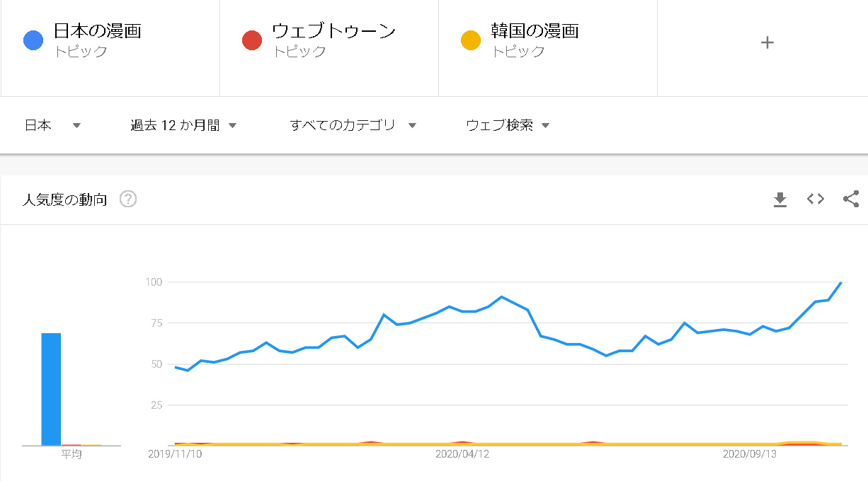Select the yellow 韓国の漫画 color dot
This screenshot has width=868, height=481.
click(471, 40)
